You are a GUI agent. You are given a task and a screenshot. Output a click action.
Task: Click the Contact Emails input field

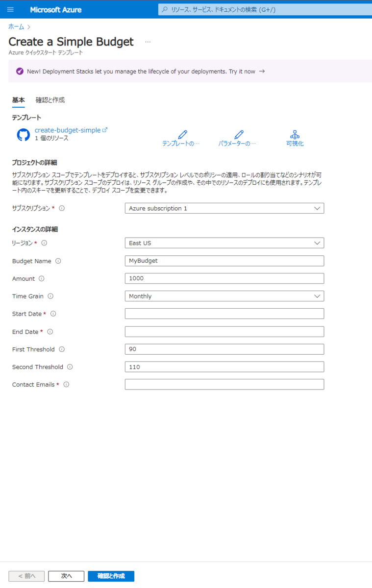tap(224, 384)
